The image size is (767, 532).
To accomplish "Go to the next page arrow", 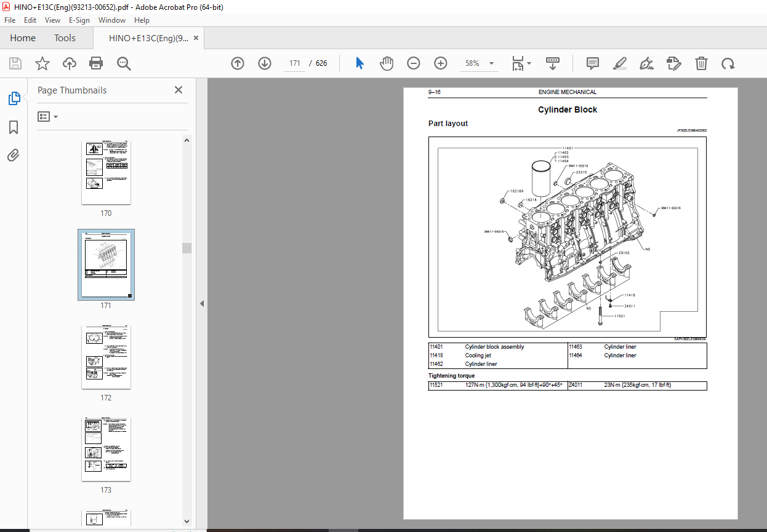I will (x=265, y=63).
